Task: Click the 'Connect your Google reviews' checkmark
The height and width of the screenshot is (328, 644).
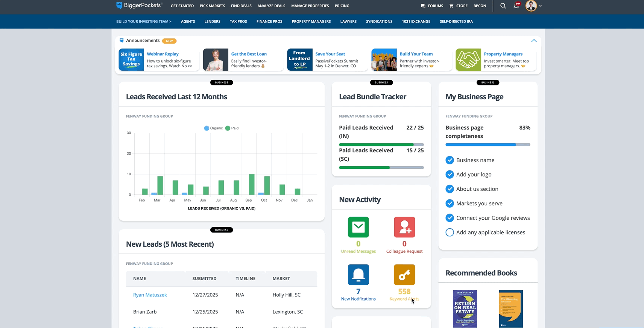Action: coord(450,218)
